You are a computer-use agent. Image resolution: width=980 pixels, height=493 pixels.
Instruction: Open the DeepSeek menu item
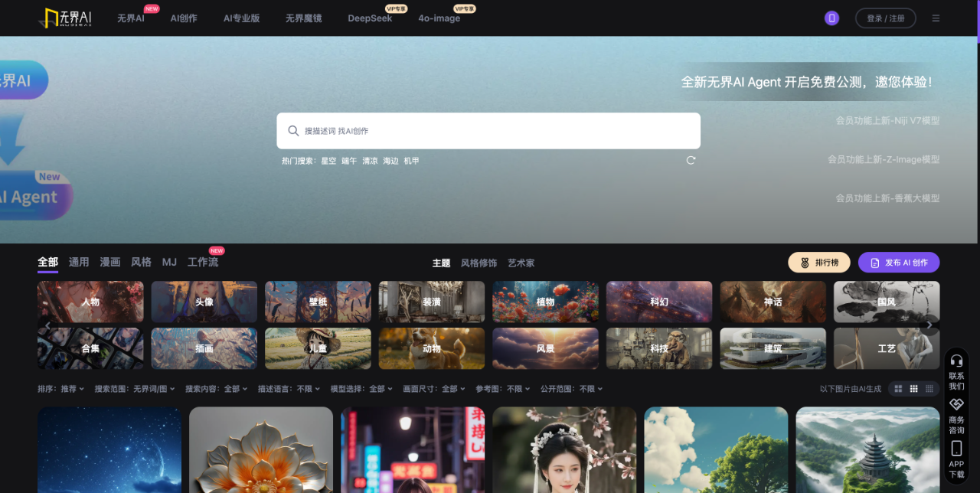[370, 18]
